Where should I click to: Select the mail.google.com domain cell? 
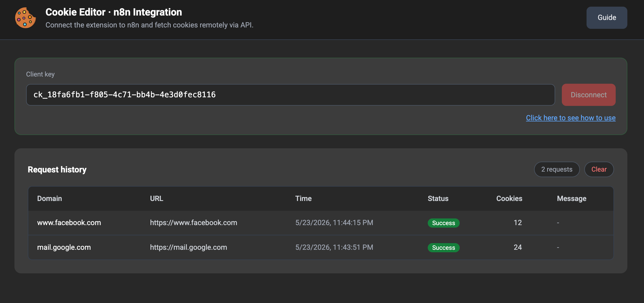[64, 247]
